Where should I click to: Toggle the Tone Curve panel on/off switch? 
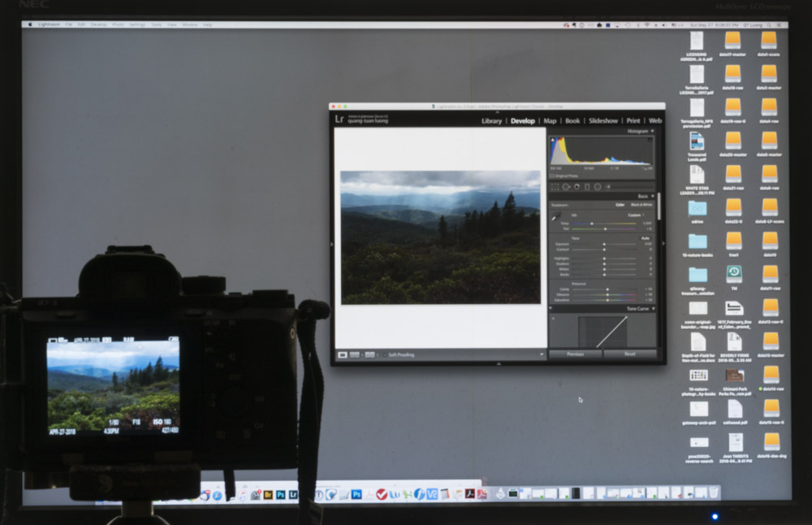point(551,309)
